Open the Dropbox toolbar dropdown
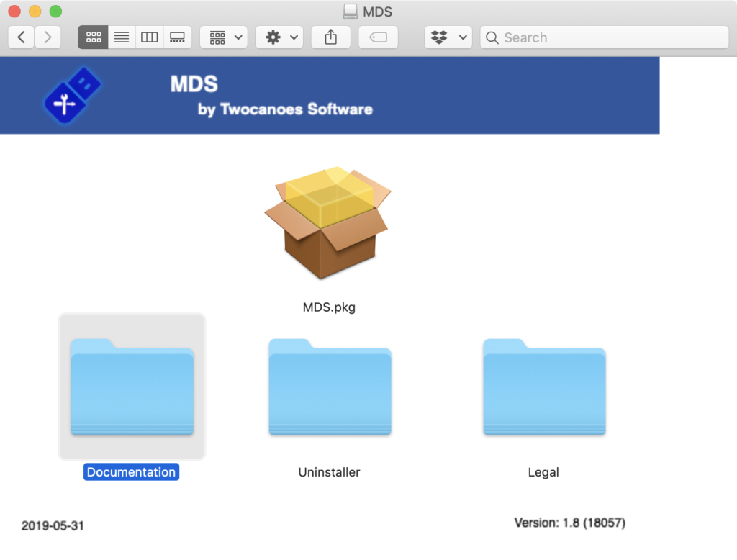 [448, 37]
